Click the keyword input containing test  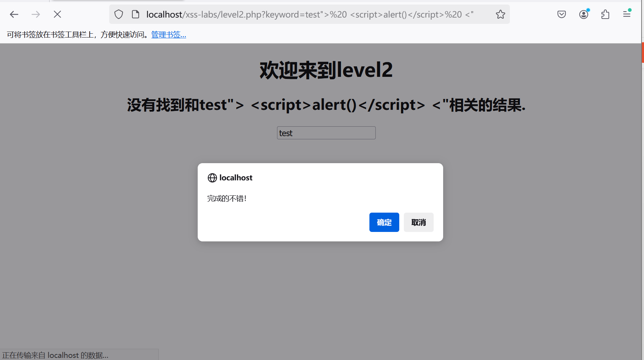(326, 133)
